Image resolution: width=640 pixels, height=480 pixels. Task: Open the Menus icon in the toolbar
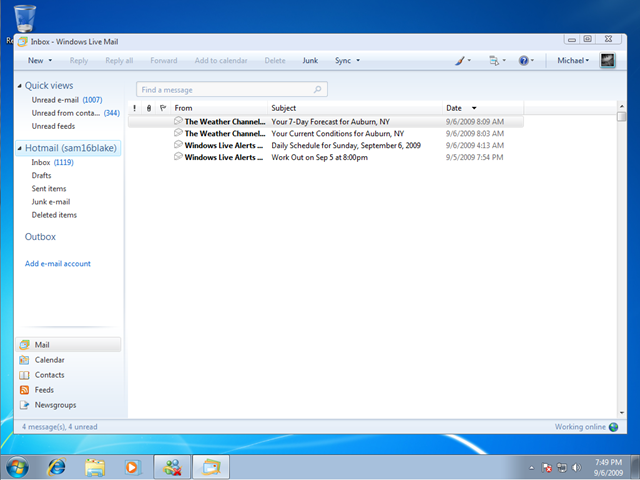click(x=494, y=61)
